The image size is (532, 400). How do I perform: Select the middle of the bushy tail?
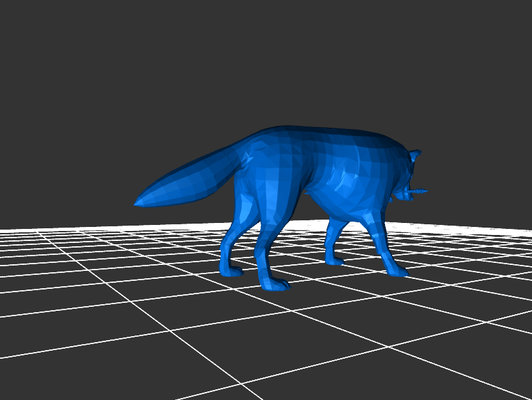[x=186, y=183]
